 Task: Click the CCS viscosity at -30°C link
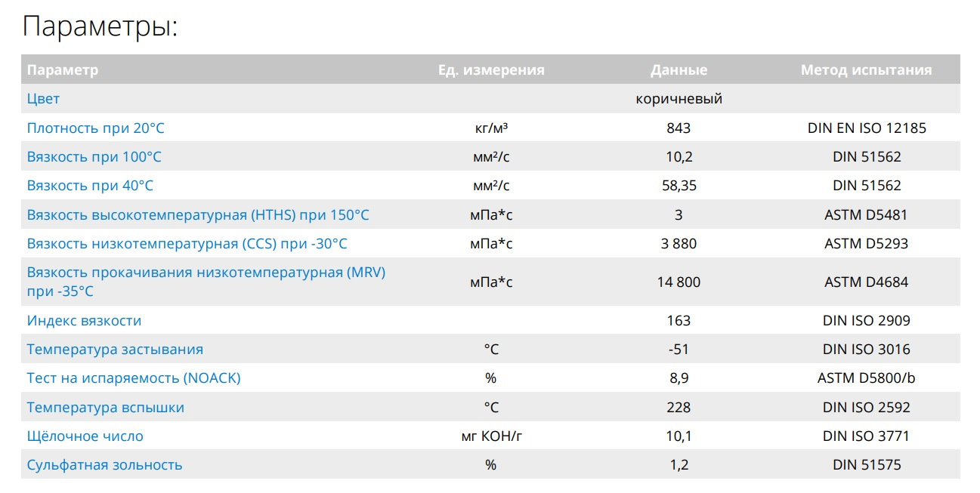187,244
